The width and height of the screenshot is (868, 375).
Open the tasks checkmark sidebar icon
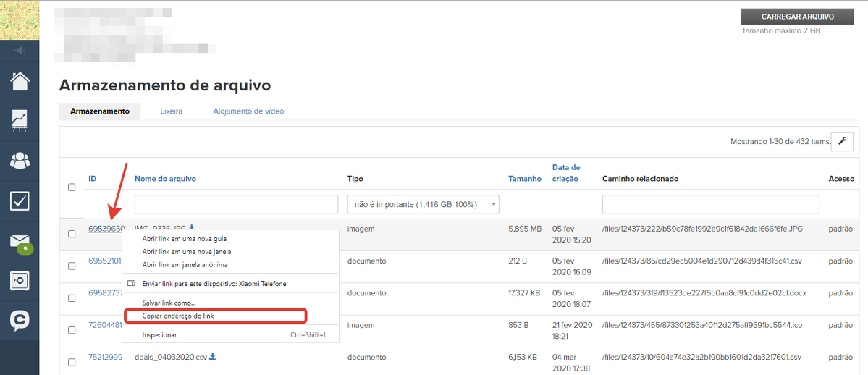click(20, 201)
